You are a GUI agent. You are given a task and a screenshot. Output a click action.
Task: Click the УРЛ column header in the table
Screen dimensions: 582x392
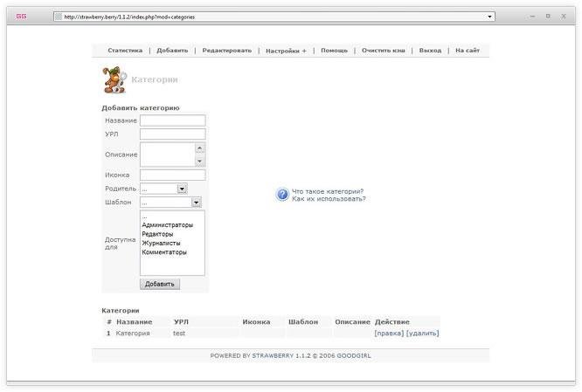181,322
